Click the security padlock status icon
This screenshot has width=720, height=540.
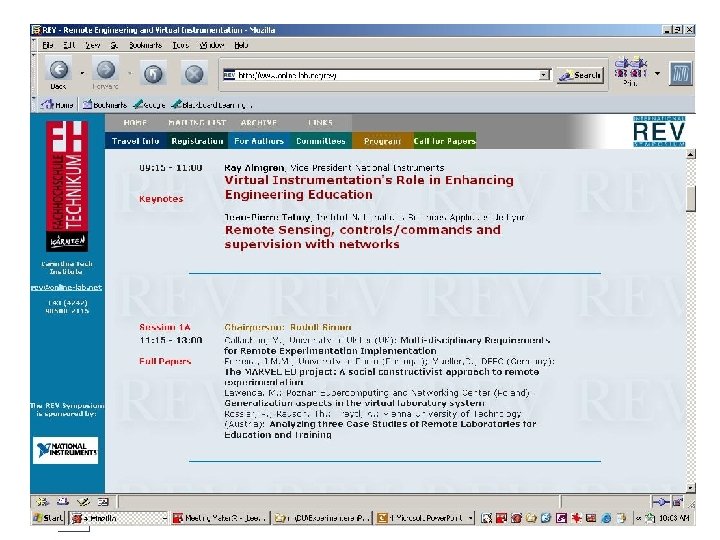(x=677, y=502)
